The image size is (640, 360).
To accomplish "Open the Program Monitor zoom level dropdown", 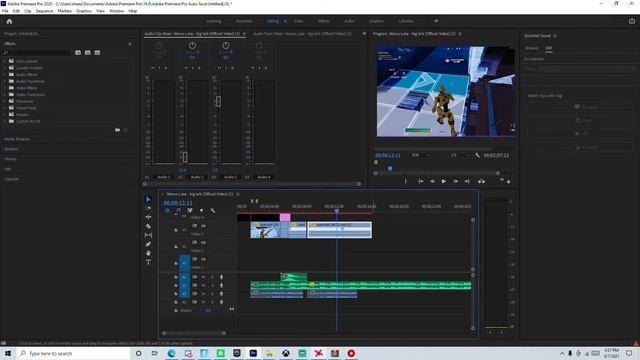I will [420, 156].
